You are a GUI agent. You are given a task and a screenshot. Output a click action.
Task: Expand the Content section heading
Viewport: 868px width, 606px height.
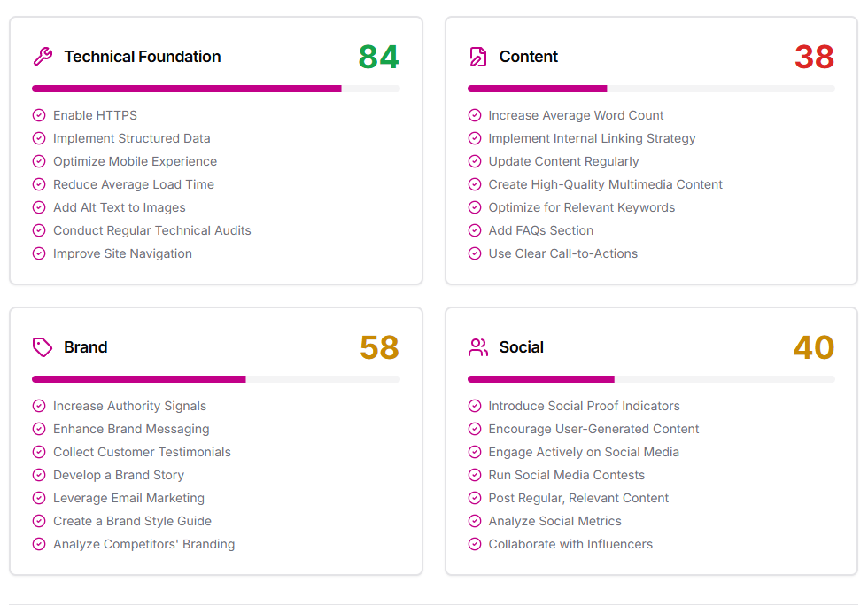(529, 57)
